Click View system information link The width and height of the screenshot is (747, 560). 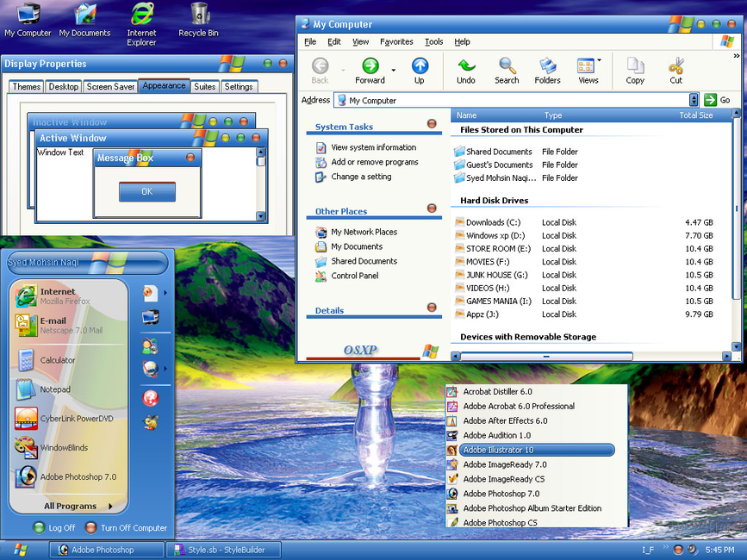pos(374,147)
